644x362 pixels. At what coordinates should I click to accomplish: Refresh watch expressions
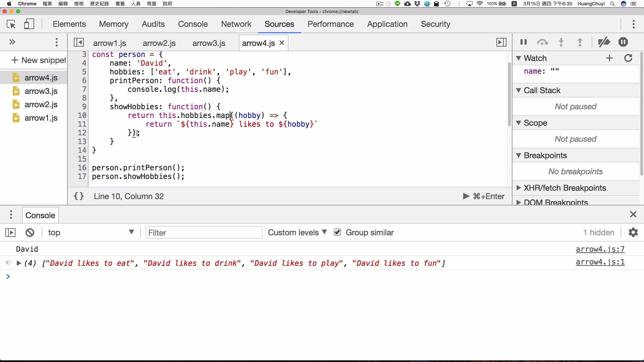[x=628, y=58]
